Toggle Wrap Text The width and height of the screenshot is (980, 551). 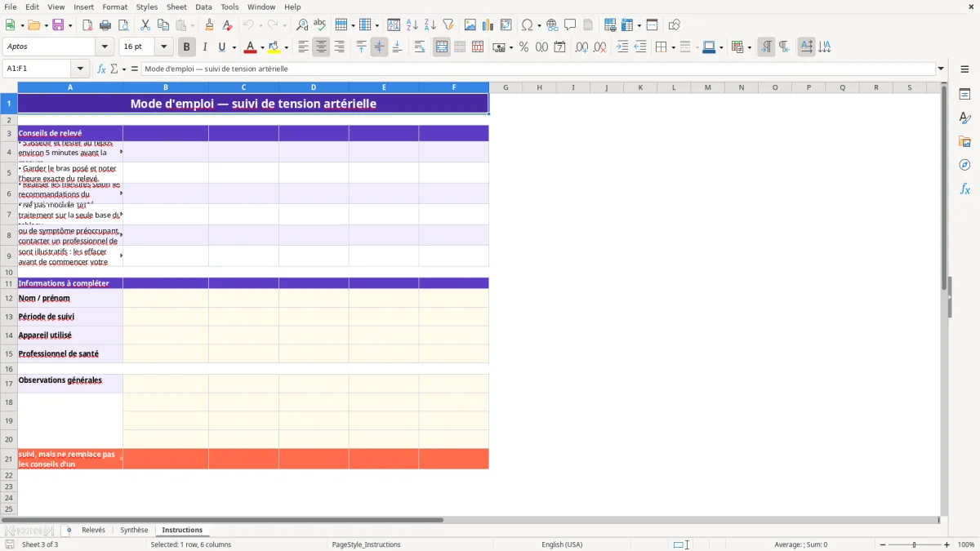pos(420,47)
